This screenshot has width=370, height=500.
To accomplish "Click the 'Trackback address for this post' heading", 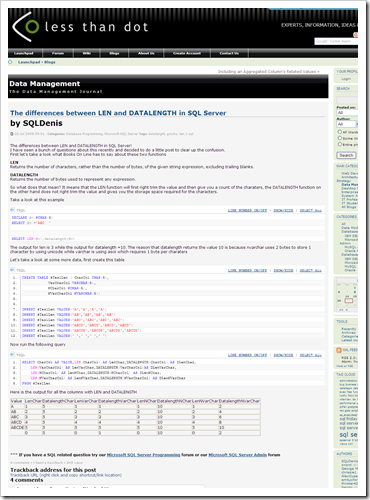I will [53, 470].
